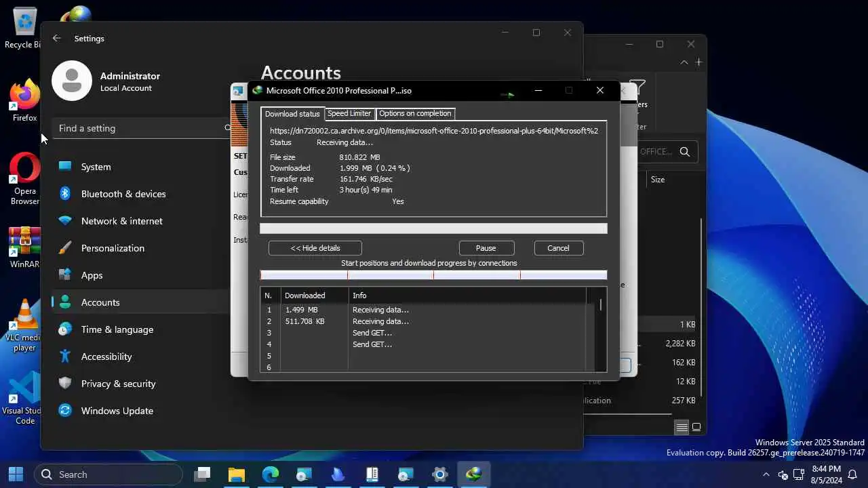Viewport: 868px width, 488px height.
Task: Select connection 1 row, 1.499 MB
Action: (x=427, y=310)
